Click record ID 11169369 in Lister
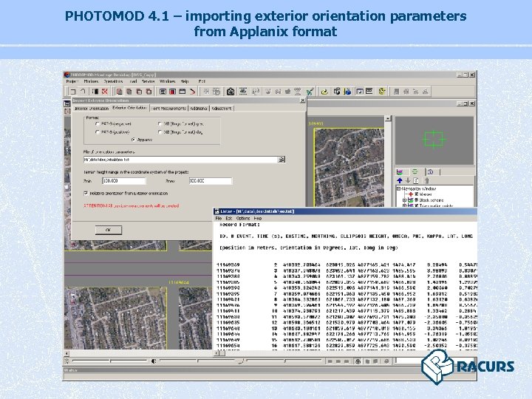 pos(228,265)
